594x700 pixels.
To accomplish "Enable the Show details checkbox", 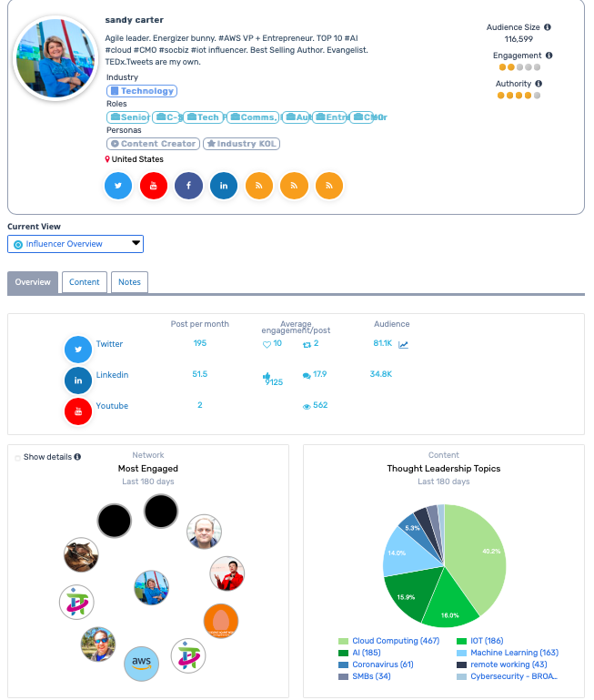I will tap(18, 457).
